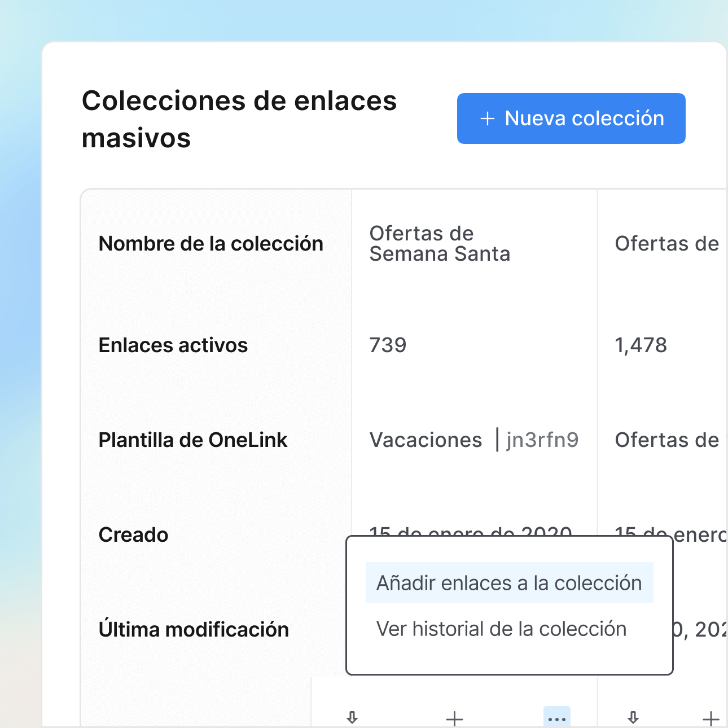Click the Creado row label
Viewport: 728px width, 728px height.
(x=134, y=534)
